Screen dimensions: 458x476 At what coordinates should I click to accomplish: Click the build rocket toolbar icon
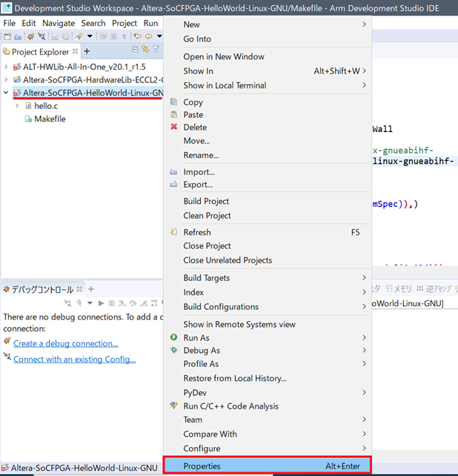click(x=79, y=36)
